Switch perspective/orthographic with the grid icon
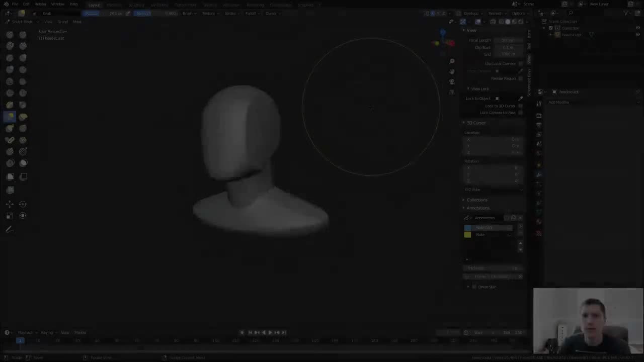Image resolution: width=644 pixels, height=362 pixels. [x=452, y=92]
